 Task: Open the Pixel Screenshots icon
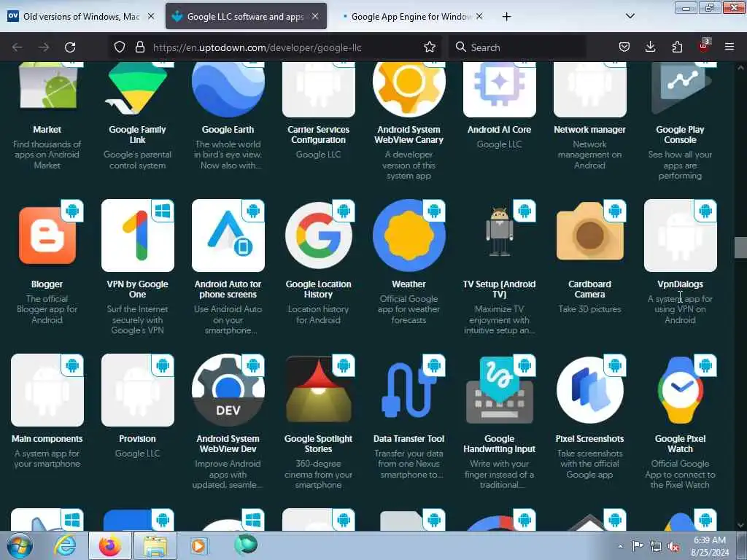pos(590,390)
